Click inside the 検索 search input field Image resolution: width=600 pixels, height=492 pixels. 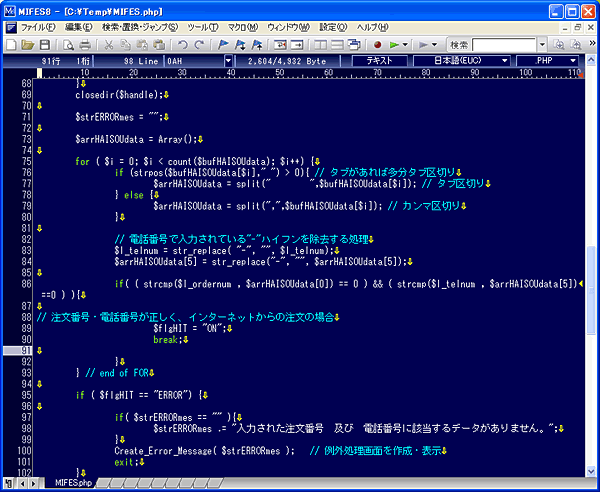click(504, 45)
